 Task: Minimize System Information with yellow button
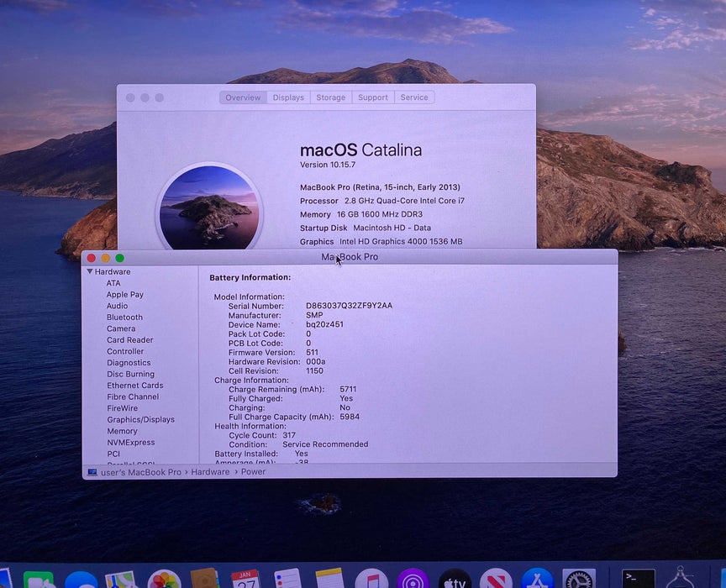tap(106, 258)
